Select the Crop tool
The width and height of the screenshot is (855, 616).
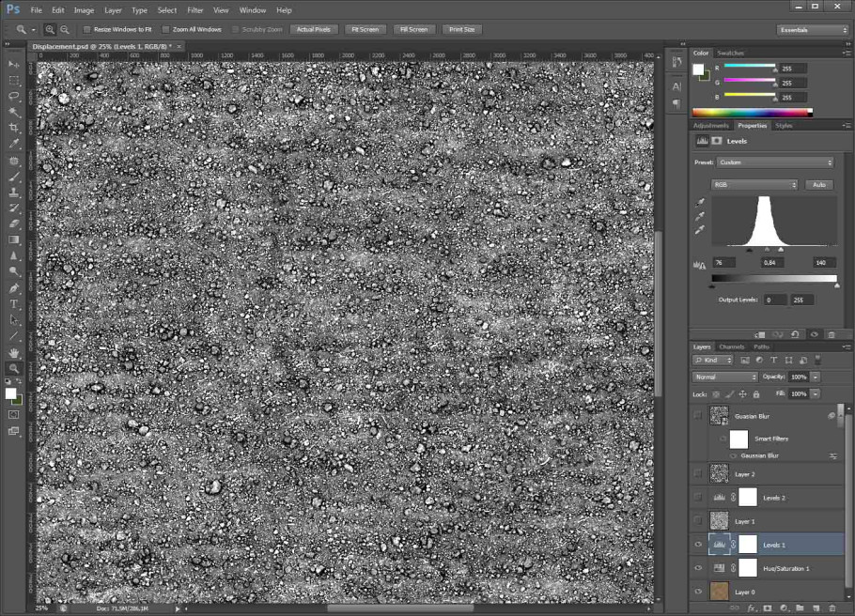[14, 127]
